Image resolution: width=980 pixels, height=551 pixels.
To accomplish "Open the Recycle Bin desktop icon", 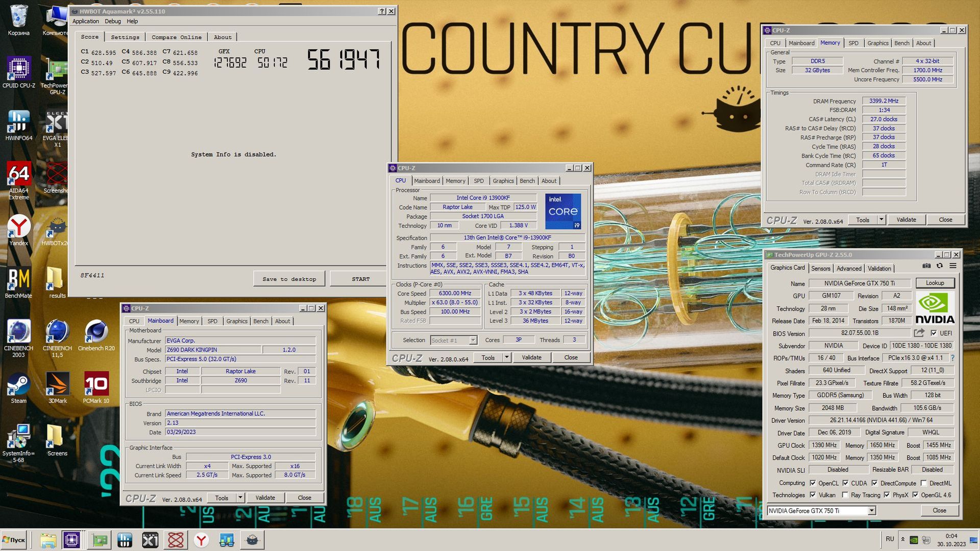I will (18, 19).
